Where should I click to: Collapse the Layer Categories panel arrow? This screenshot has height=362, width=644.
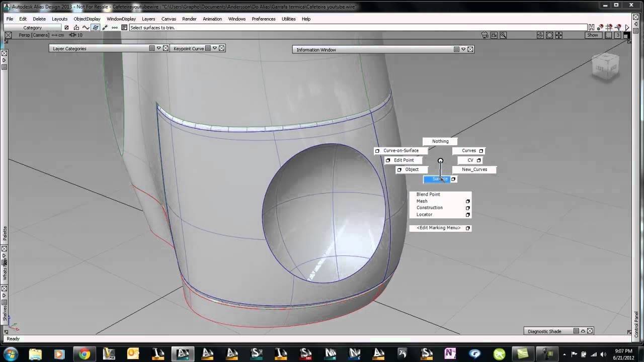[x=158, y=48]
